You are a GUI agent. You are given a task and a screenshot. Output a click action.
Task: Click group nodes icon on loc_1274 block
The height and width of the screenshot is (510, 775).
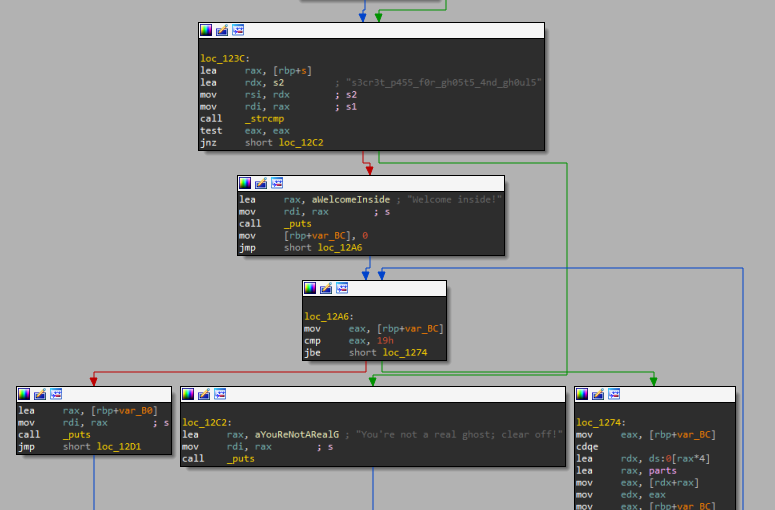coord(614,394)
